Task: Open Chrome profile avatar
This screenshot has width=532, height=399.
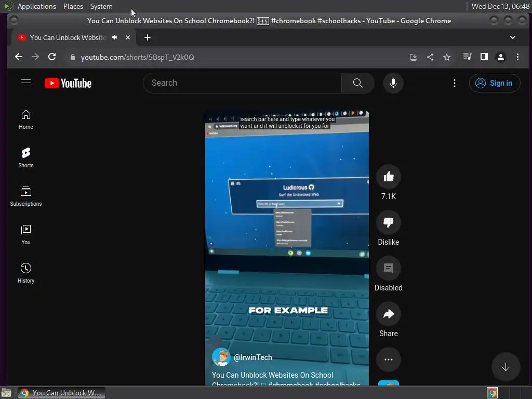Action: 500,57
